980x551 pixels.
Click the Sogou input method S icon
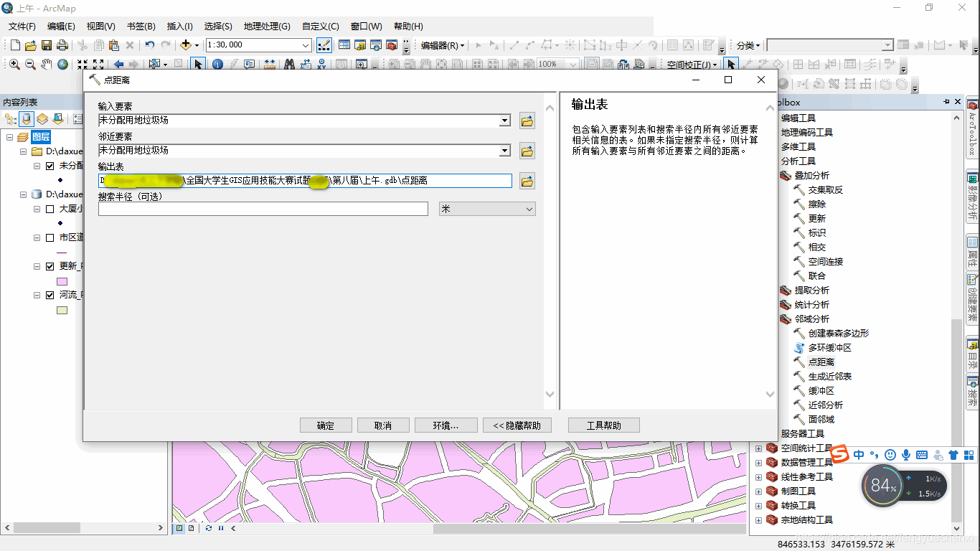pos(841,454)
